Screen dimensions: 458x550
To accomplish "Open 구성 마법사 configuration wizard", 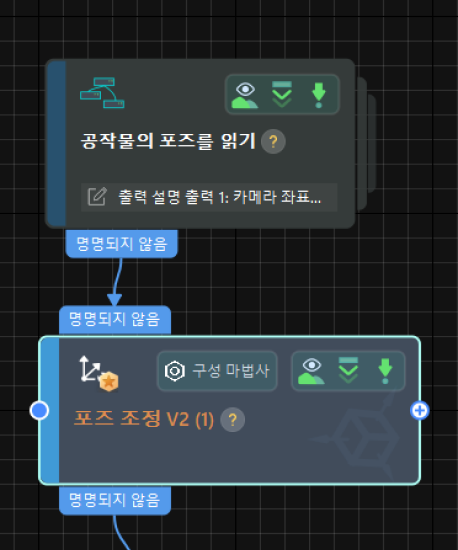I will point(217,371).
